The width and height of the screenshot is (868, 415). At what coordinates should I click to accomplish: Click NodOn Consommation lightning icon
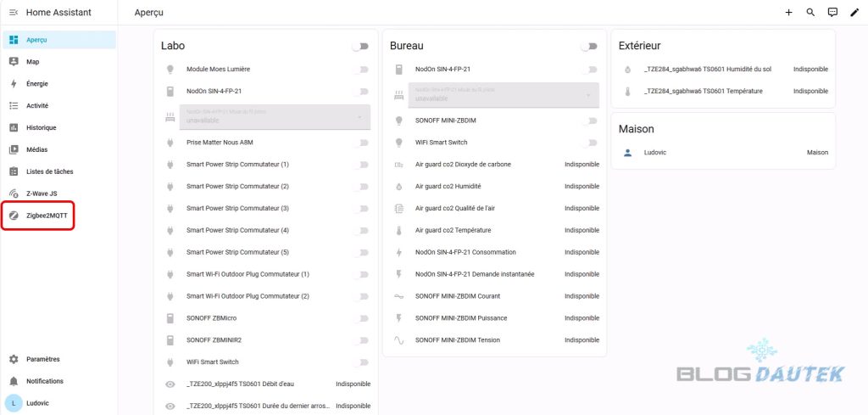398,252
